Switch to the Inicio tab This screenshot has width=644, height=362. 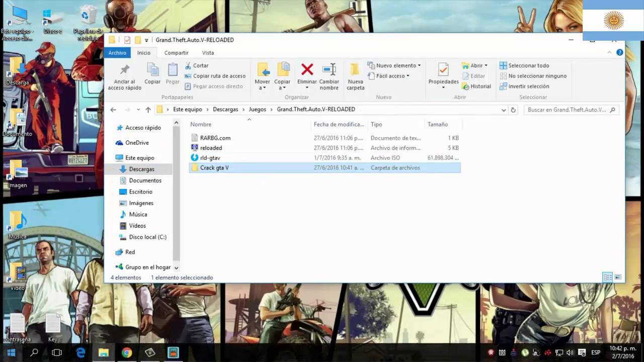144,53
